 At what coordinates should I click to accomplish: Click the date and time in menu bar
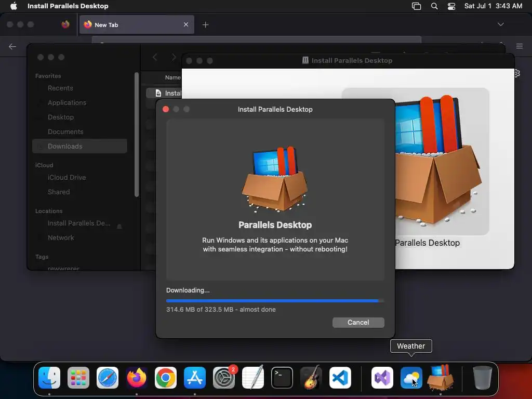pyautogui.click(x=493, y=6)
